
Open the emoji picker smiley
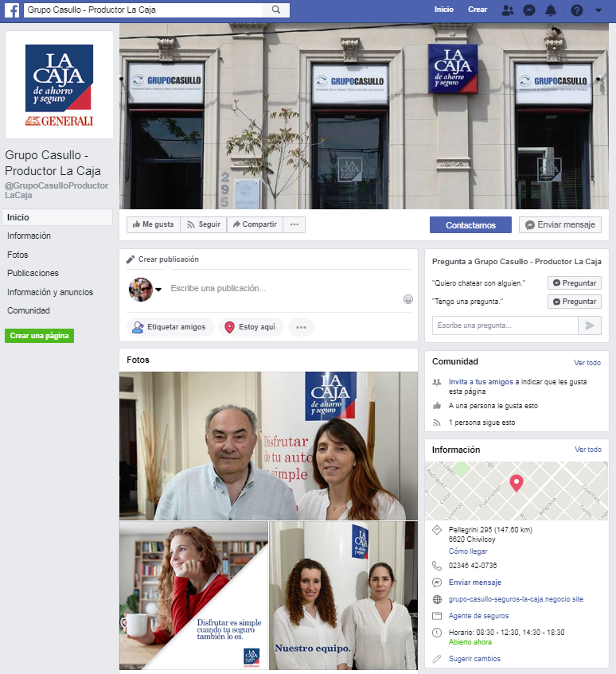[408, 299]
